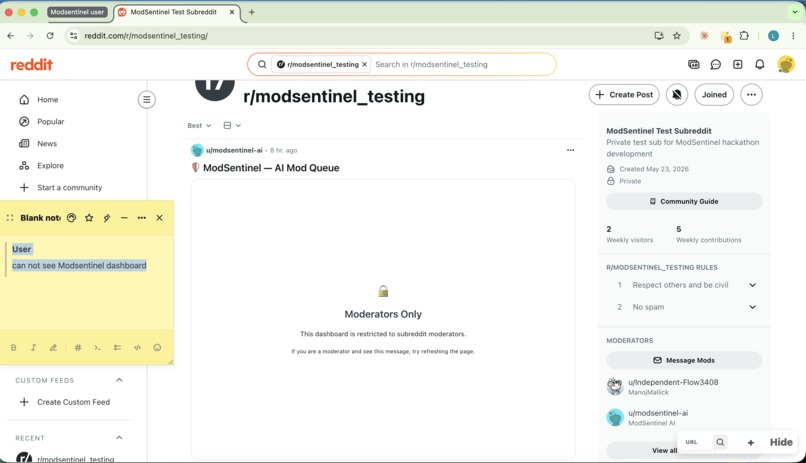
Task: Open the Best sort dropdown
Action: click(199, 125)
